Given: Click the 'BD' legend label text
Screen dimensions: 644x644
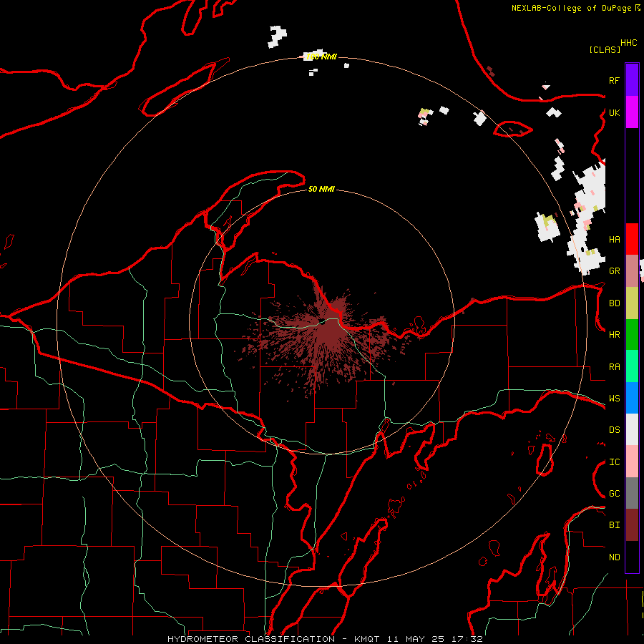Looking at the screenshot, I should point(614,303).
